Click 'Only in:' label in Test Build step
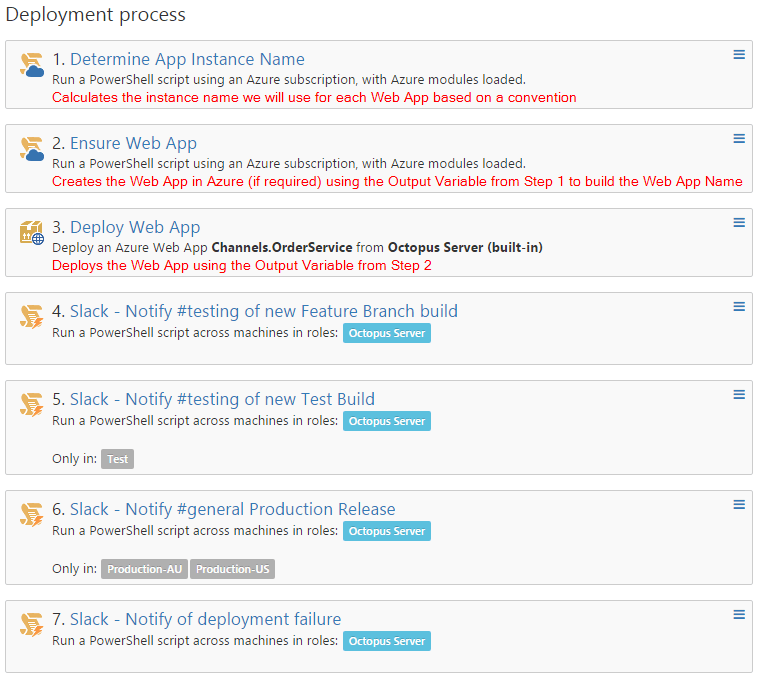The image size is (765, 680). coord(75,459)
